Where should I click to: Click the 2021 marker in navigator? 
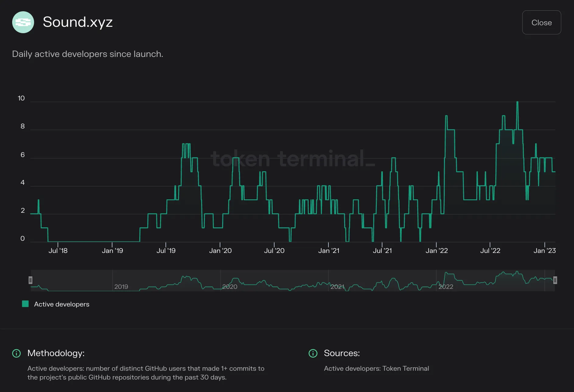[x=337, y=287]
